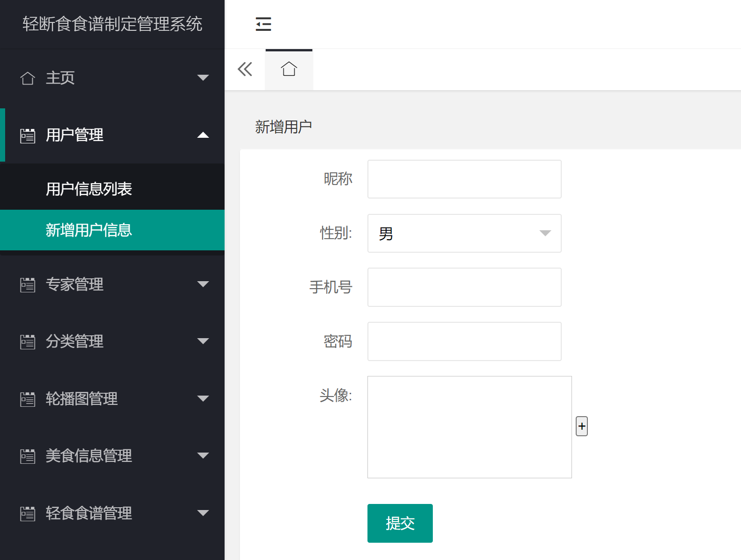The image size is (741, 560).
Task: Focus the 密码 input field
Action: pos(465,341)
